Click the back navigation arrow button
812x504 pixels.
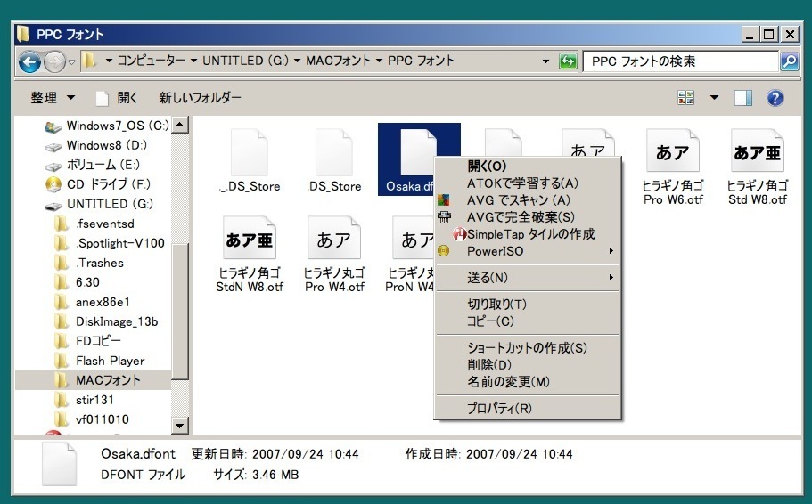click(31, 61)
